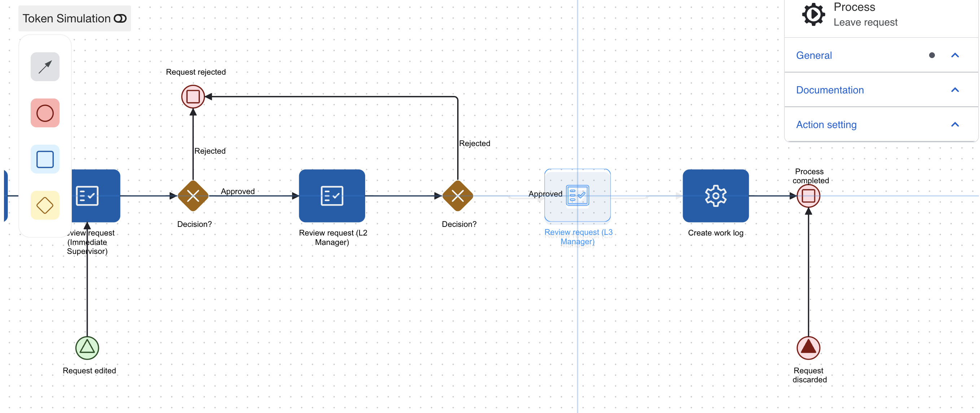
Task: Click the Create work log label
Action: (x=716, y=233)
